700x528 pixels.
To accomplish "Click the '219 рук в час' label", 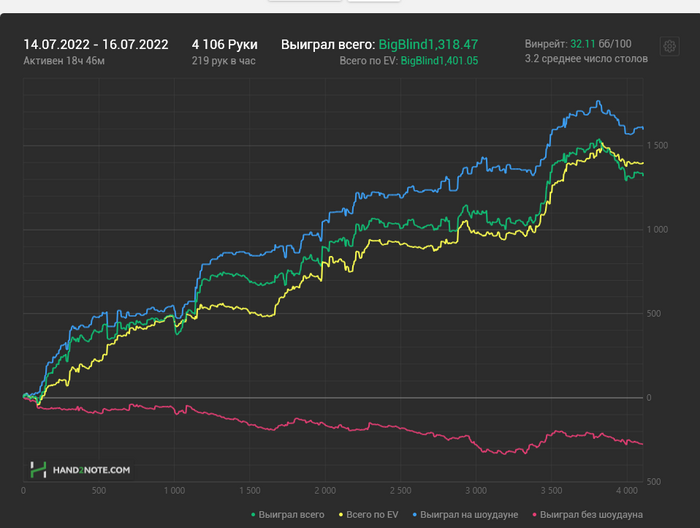I will [x=224, y=61].
